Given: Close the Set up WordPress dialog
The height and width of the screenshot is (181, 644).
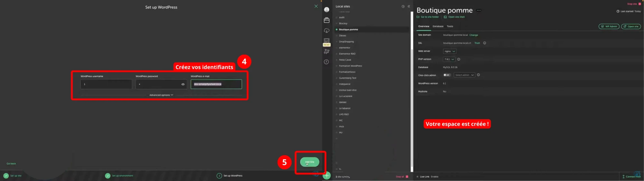Looking at the screenshot, I should coord(316,6).
